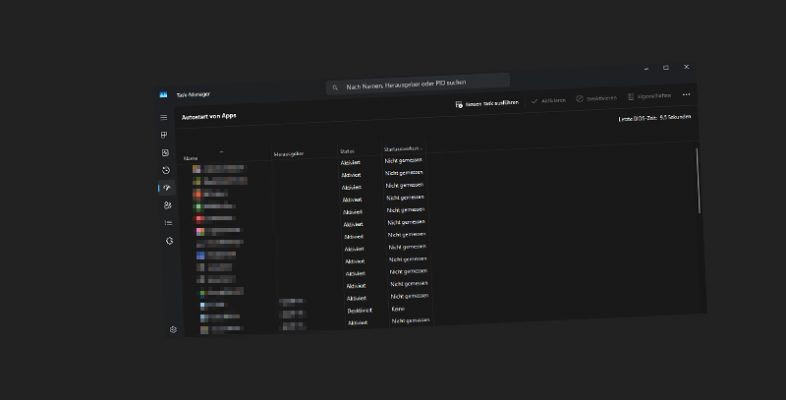Run new task via 'Neuen Task ausführen'
This screenshot has height=400, width=786.
(x=487, y=103)
